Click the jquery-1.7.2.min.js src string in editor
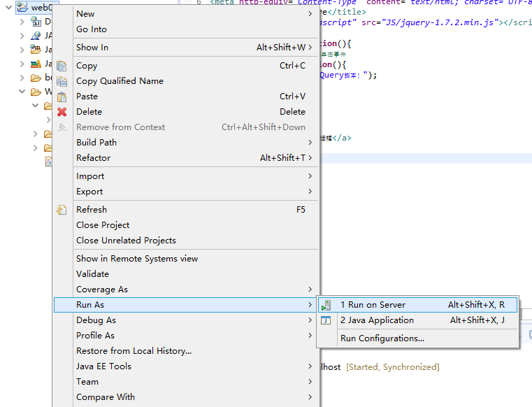 (x=440, y=22)
